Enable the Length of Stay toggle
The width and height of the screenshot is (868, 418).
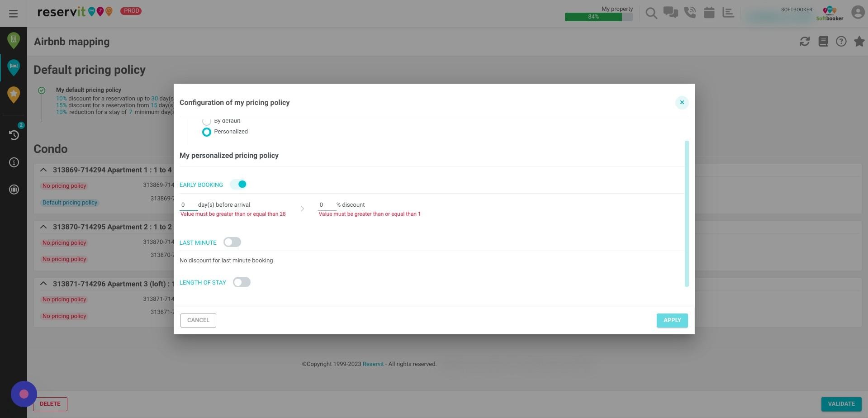tap(242, 282)
